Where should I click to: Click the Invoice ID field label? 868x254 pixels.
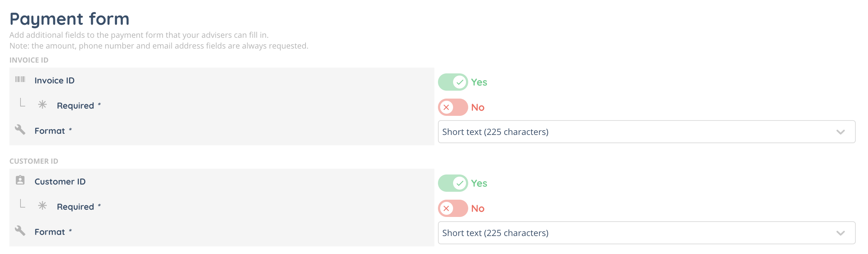(x=54, y=81)
